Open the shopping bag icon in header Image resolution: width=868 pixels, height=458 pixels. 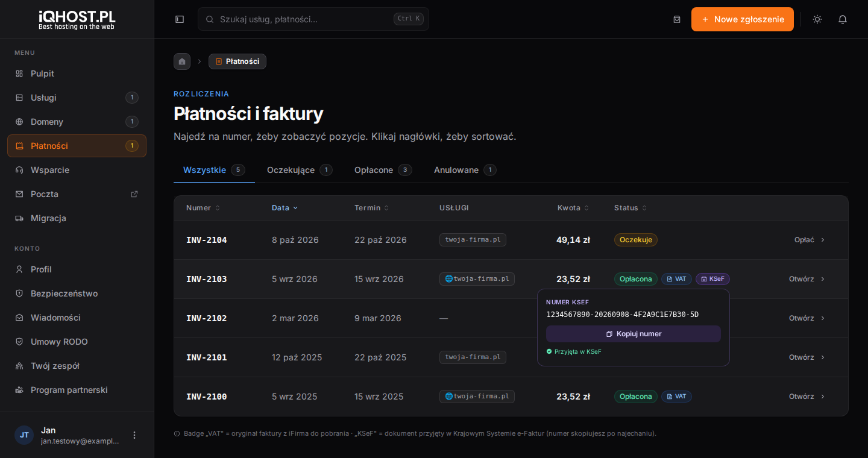pos(677,19)
